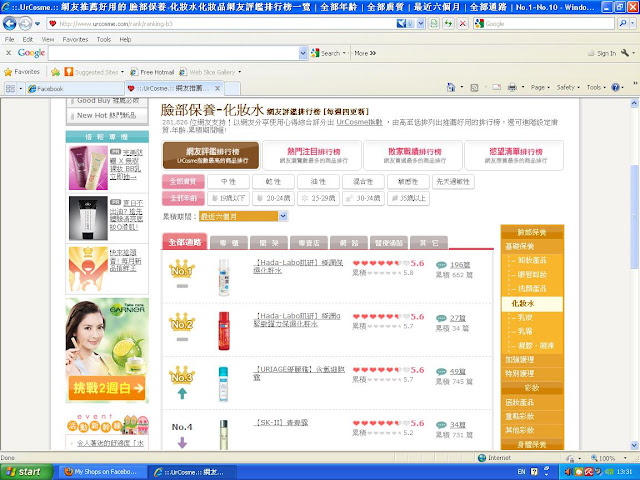Expand the address bar dropdown
This screenshot has height=480, width=640.
tap(421, 24)
